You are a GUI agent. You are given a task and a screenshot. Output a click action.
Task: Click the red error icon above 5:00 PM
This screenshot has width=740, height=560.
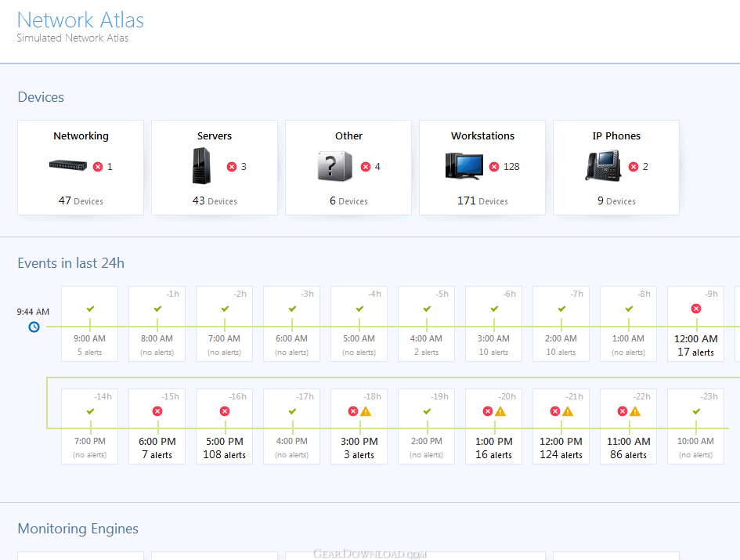pos(225,411)
